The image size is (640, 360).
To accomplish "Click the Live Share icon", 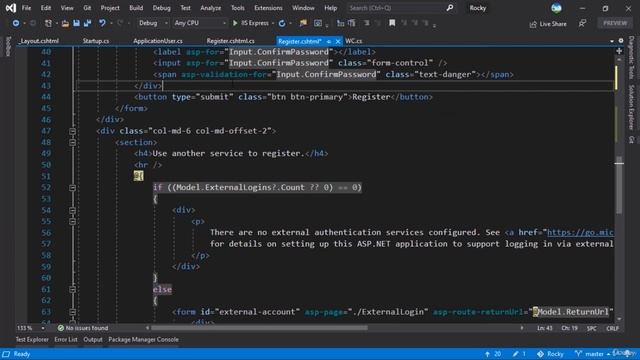I will tap(533, 24).
